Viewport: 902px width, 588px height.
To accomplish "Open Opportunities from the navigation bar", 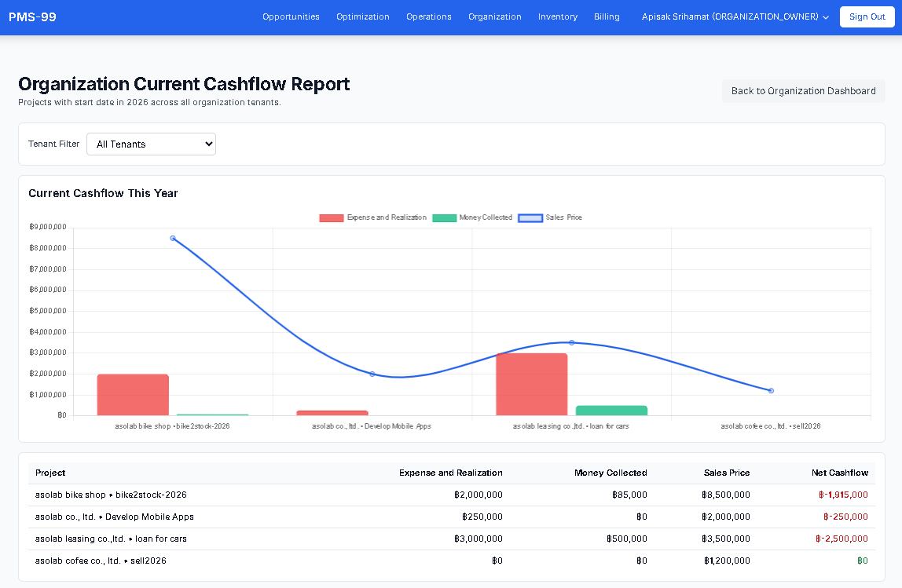I will click(x=291, y=16).
